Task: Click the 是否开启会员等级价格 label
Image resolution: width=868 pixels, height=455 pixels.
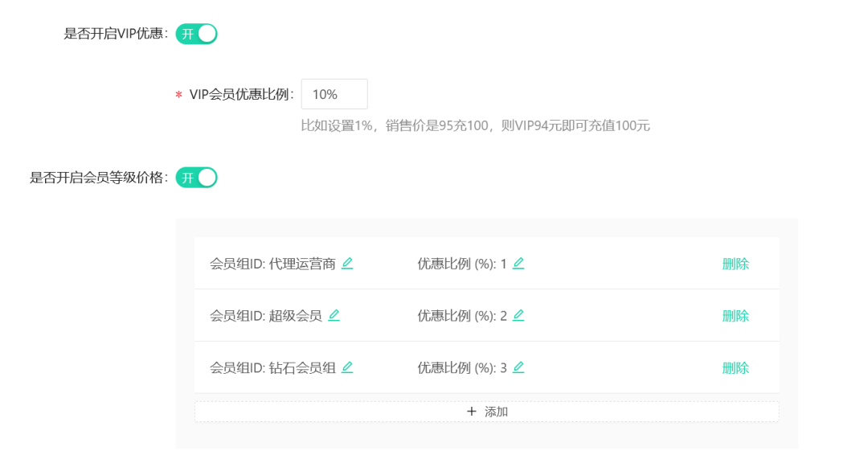Action: (99, 178)
